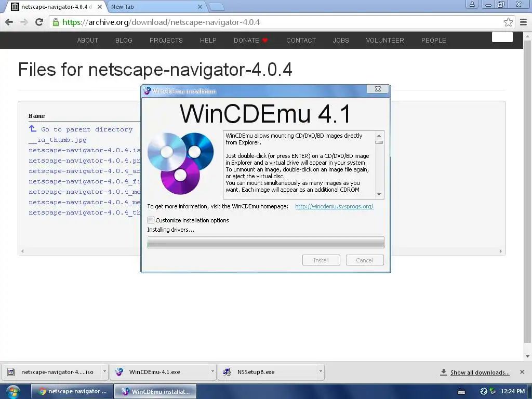The width and height of the screenshot is (532, 399).
Task: Open HELP in the archive navigation
Action: 208,41
